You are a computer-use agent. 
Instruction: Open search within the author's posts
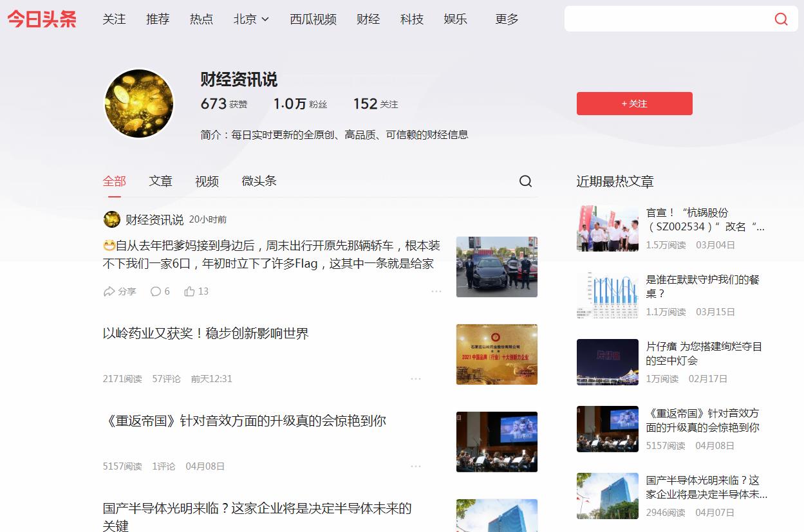[x=525, y=181]
